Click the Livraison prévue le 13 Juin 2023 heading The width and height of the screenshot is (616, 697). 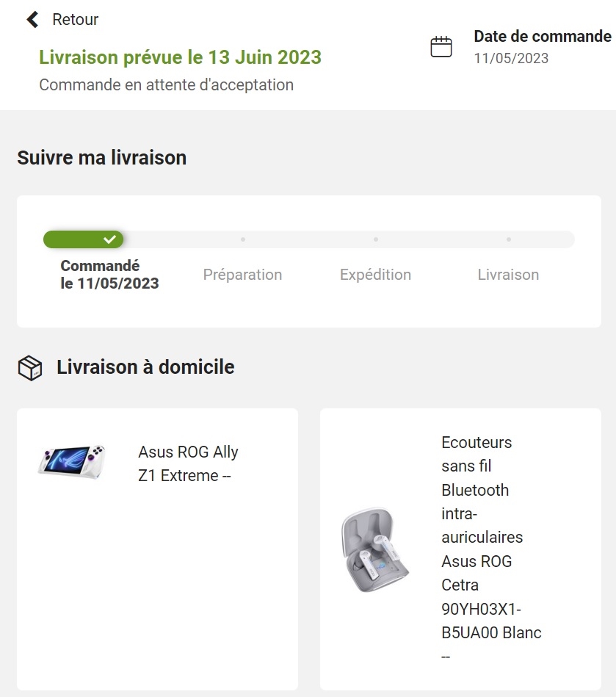click(180, 57)
